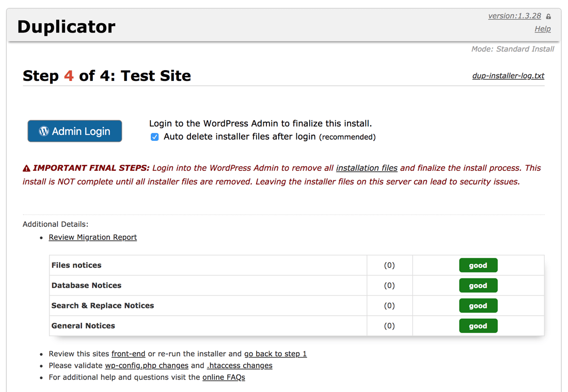Select the Files notices row label

tap(76, 265)
